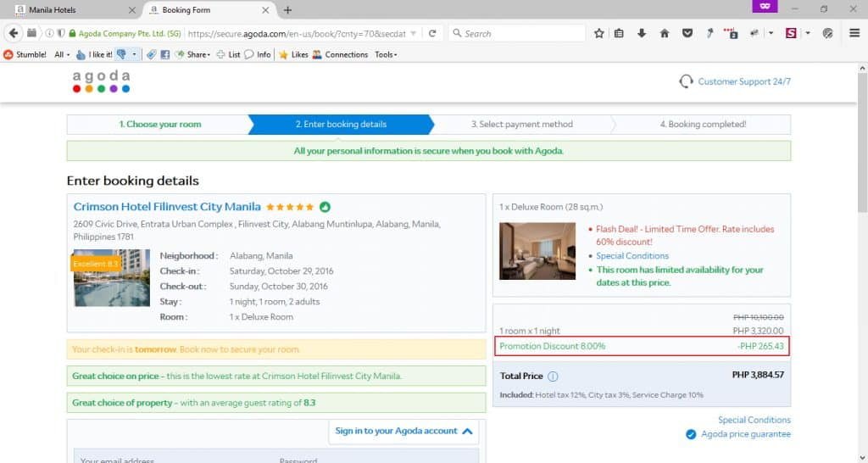Open the All dropdown in StumbleUpon toolbar
The width and height of the screenshot is (868, 463).
[x=62, y=54]
